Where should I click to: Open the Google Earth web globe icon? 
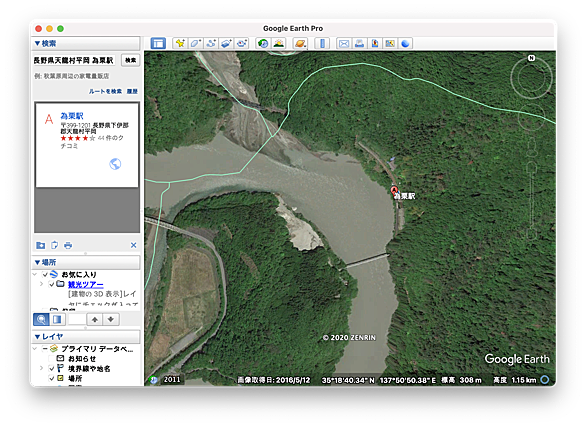(405, 43)
